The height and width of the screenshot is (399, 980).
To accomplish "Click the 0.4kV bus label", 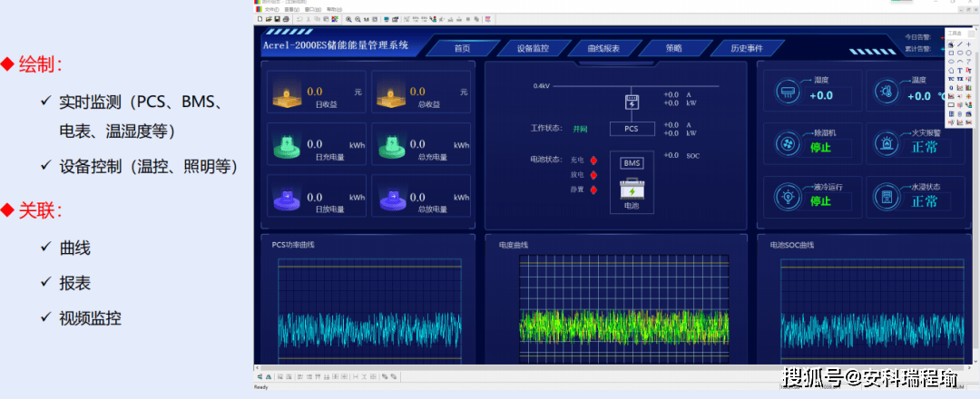I will click(x=541, y=86).
